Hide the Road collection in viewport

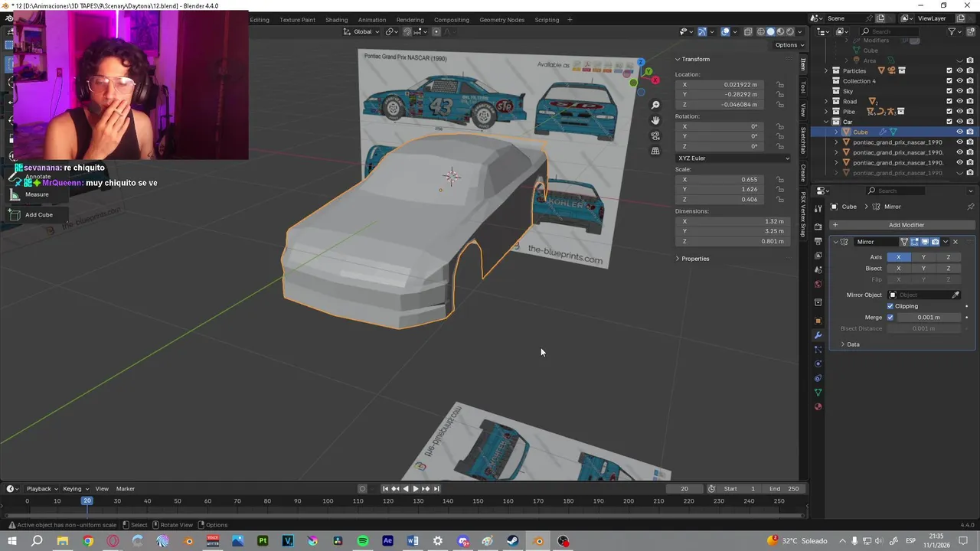click(x=959, y=101)
